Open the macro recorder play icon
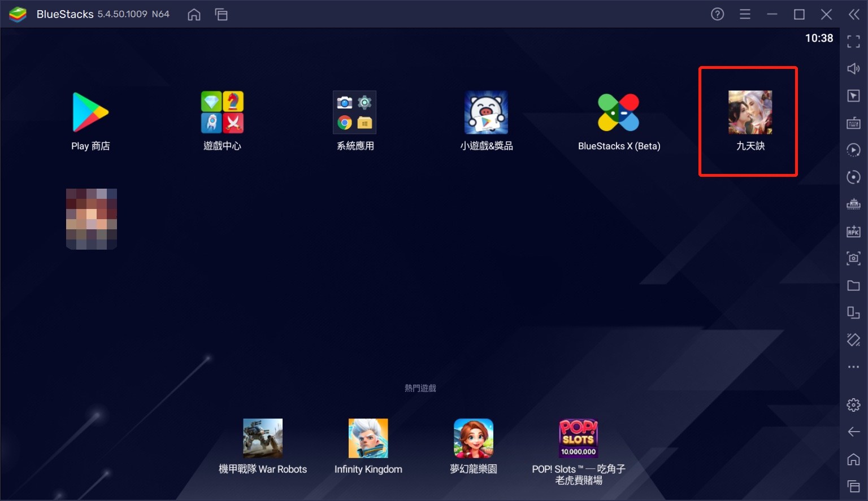Screen dimensions: 868x501 point(853,150)
